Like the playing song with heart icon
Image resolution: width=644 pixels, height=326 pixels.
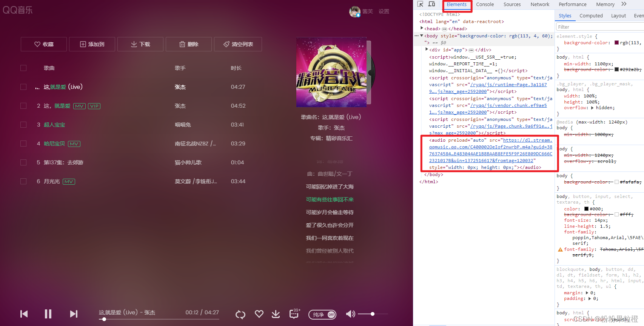[x=259, y=314]
